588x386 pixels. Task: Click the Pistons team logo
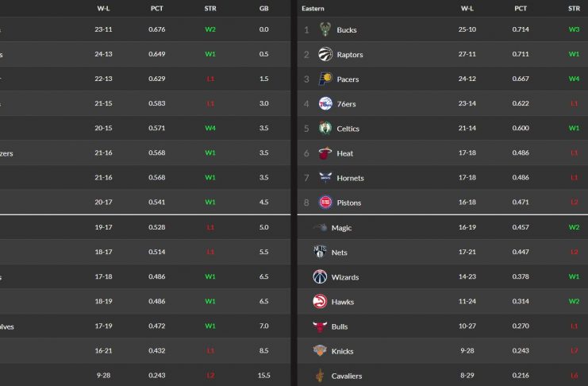(325, 203)
